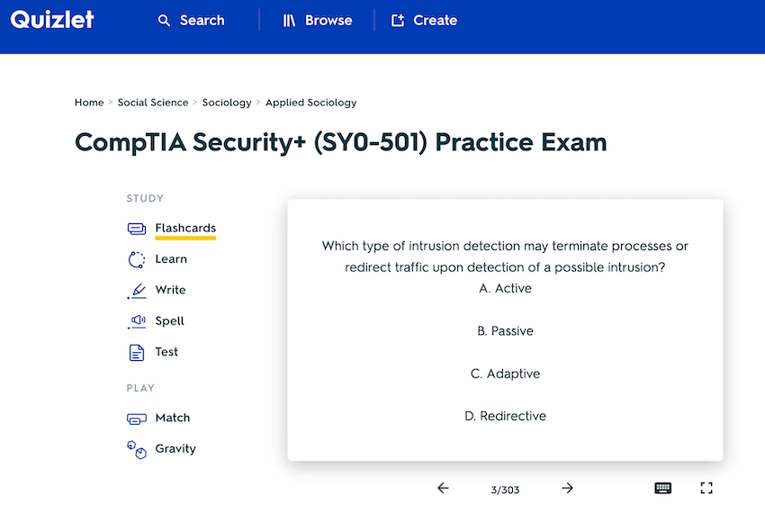
Task: Open Applied Sociology breadcrumb link
Action: 310,103
